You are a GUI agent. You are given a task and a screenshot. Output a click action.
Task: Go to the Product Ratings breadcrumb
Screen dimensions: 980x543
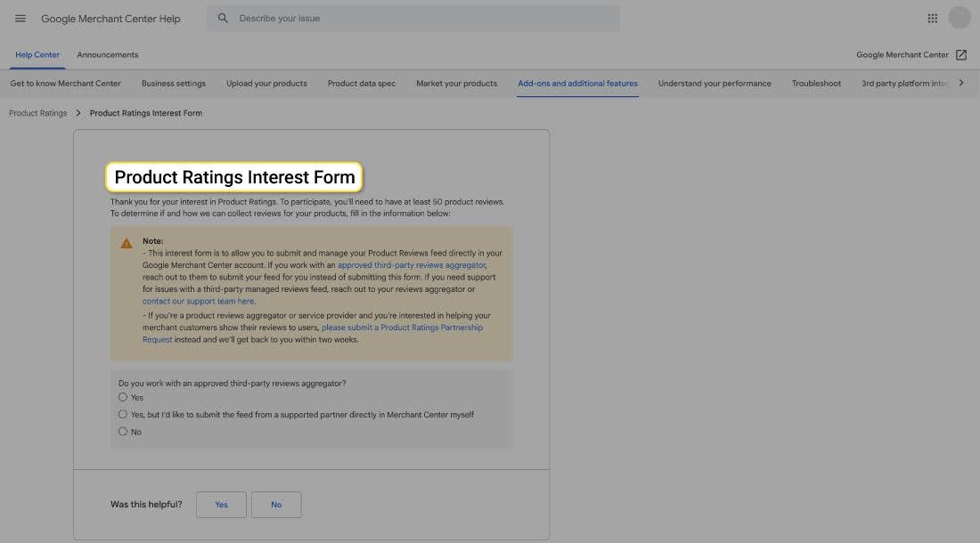(x=37, y=113)
